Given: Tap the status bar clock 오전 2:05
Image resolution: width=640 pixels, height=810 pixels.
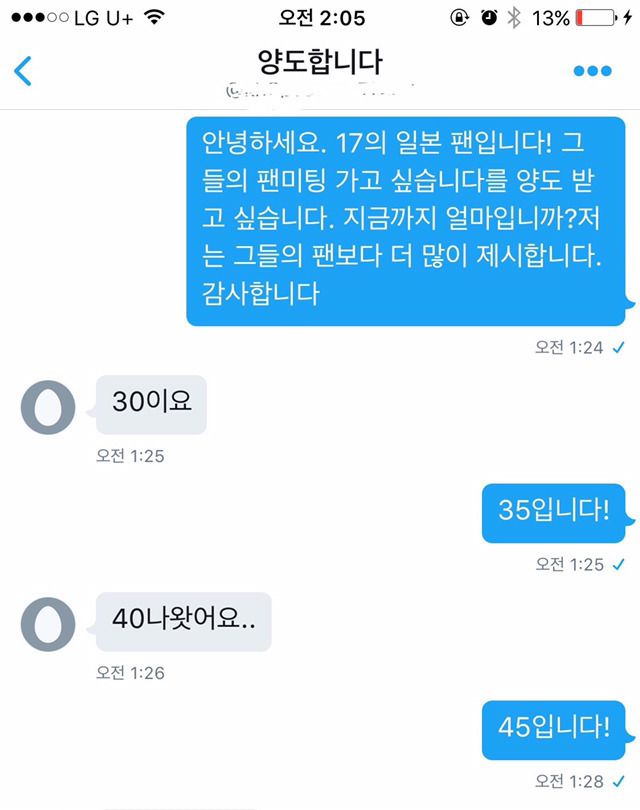Looking at the screenshot, I should tap(322, 18).
